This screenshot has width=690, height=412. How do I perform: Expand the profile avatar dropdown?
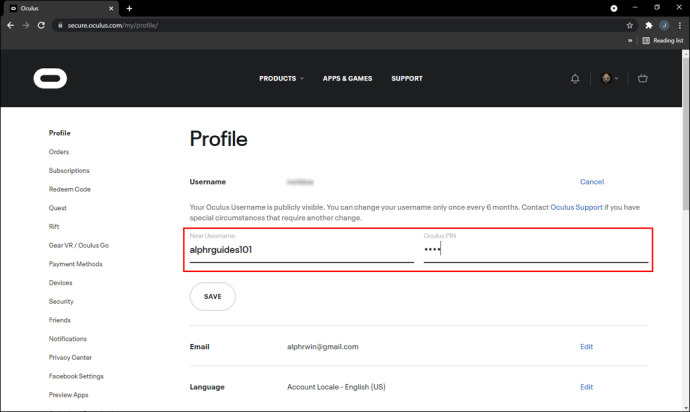609,78
